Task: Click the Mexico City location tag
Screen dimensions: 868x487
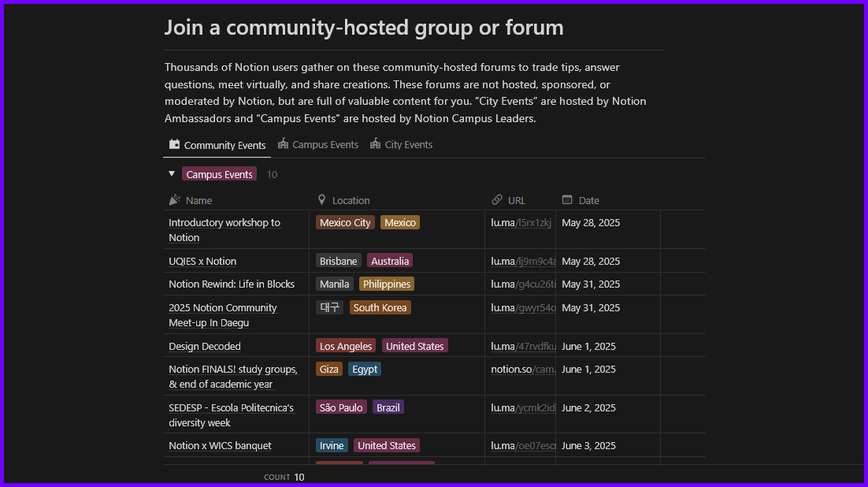Action: click(x=345, y=223)
